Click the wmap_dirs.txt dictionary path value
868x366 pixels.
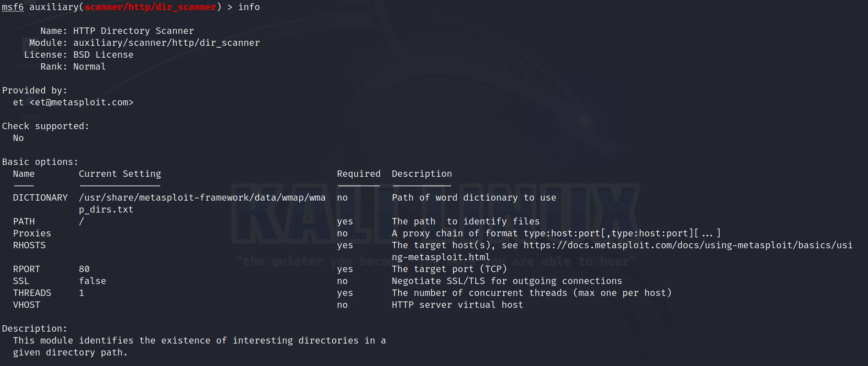pyautogui.click(x=202, y=197)
